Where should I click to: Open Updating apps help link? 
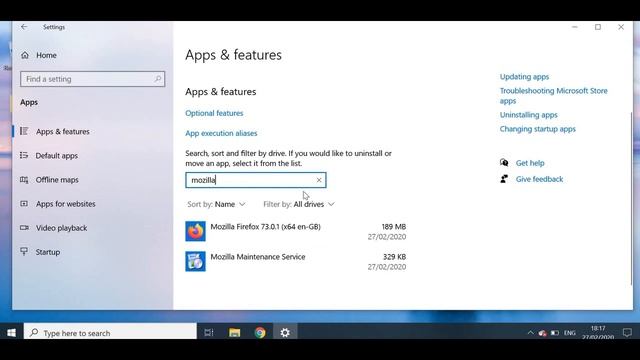pyautogui.click(x=524, y=77)
